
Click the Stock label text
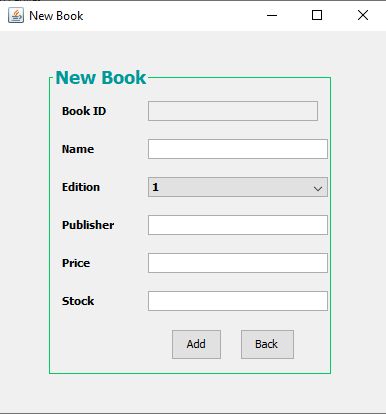[78, 301]
